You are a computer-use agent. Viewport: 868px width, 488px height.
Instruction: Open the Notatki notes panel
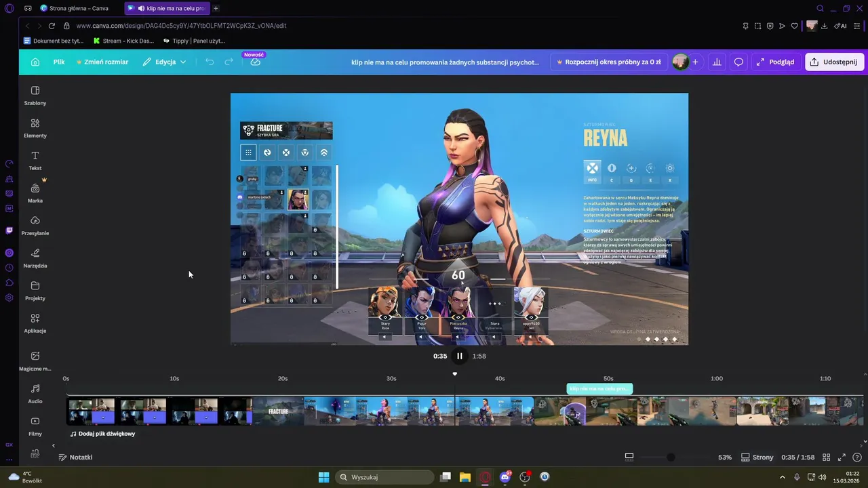coord(75,457)
